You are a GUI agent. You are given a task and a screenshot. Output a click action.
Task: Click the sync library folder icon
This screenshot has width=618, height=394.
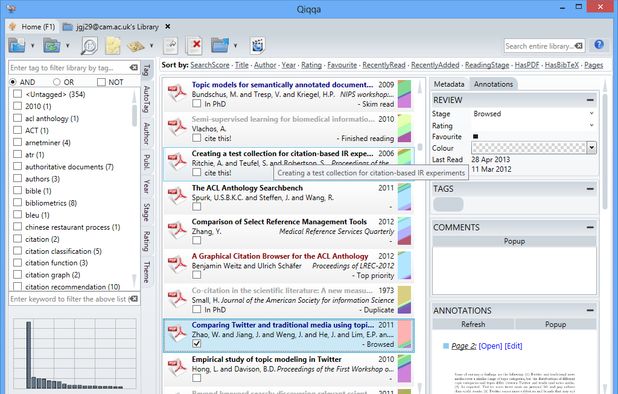52,46
